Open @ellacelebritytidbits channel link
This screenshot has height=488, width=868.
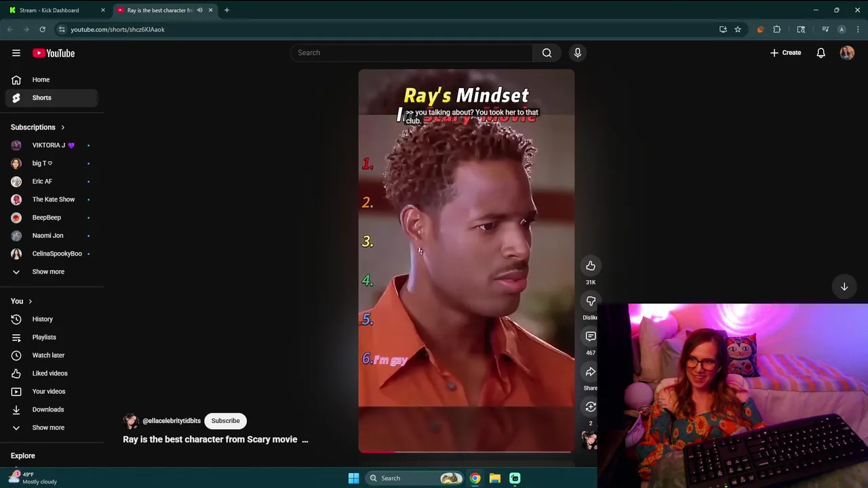point(172,421)
